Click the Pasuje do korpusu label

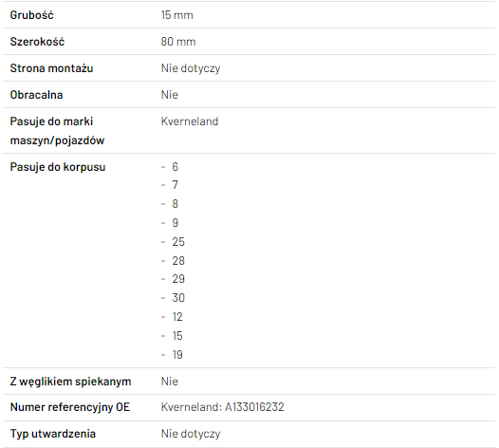point(58,167)
